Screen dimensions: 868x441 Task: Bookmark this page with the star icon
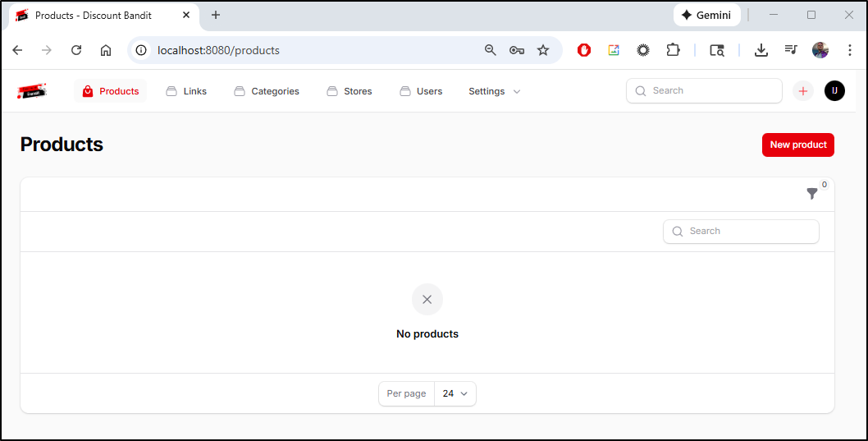click(x=543, y=50)
